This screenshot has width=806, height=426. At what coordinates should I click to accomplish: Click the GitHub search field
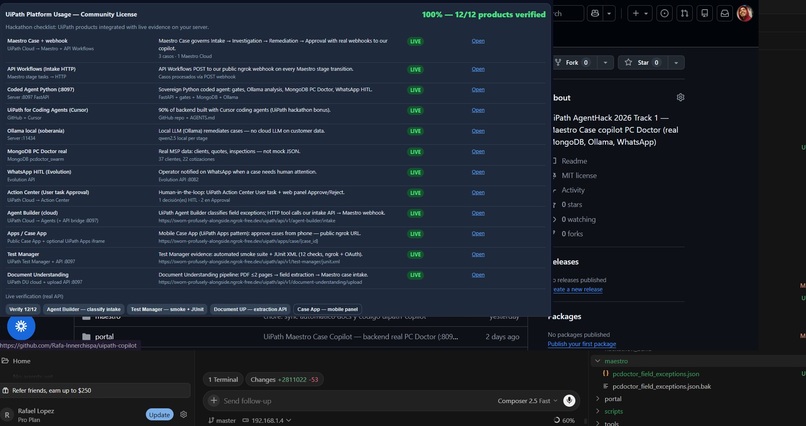coord(568,13)
